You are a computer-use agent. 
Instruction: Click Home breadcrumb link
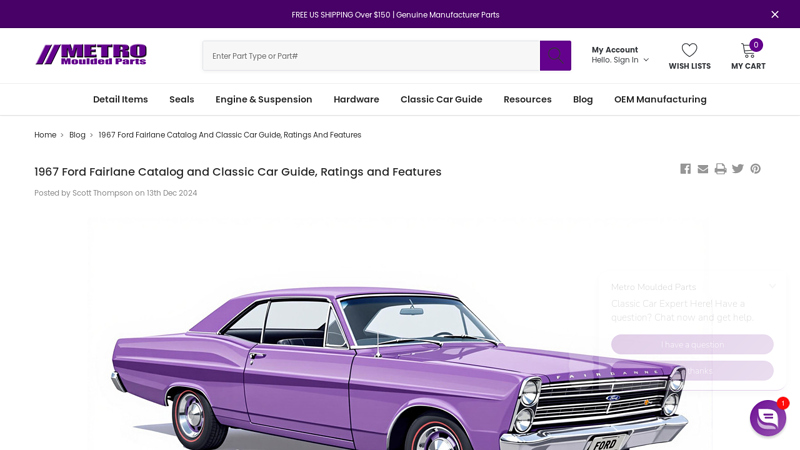point(45,135)
